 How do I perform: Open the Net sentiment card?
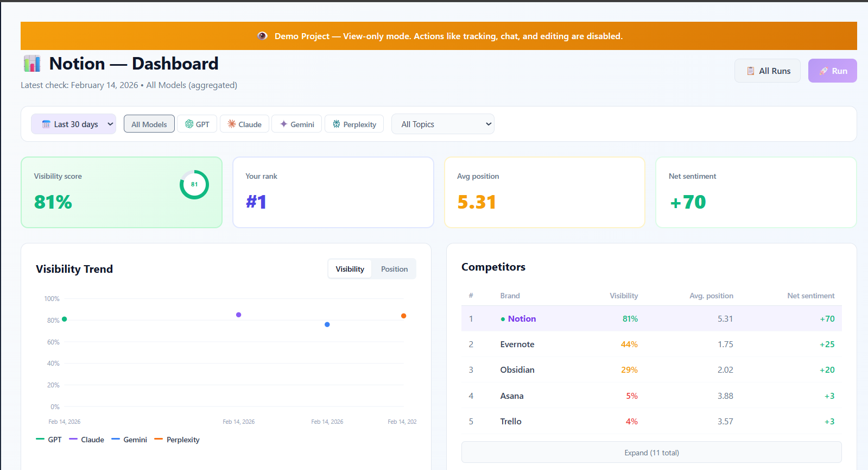(756, 192)
